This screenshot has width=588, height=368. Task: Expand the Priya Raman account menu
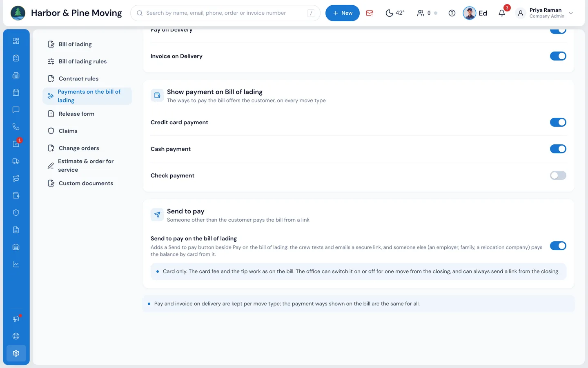point(546,13)
